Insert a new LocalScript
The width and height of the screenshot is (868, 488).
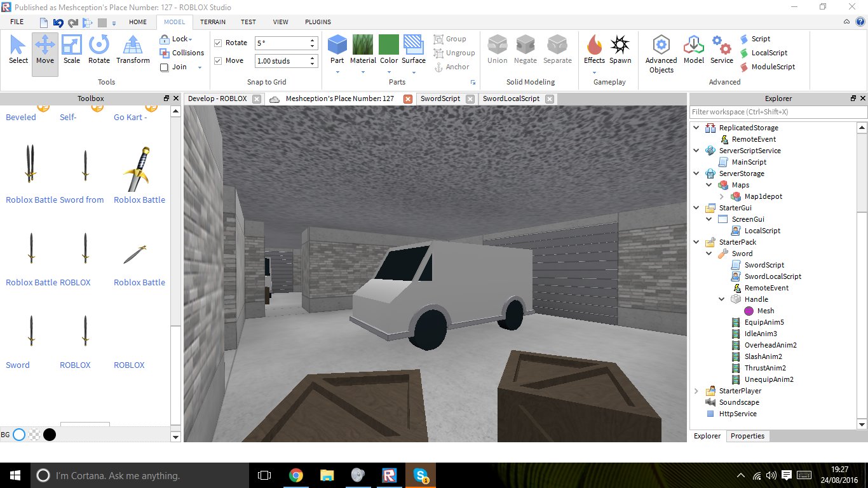click(764, 53)
